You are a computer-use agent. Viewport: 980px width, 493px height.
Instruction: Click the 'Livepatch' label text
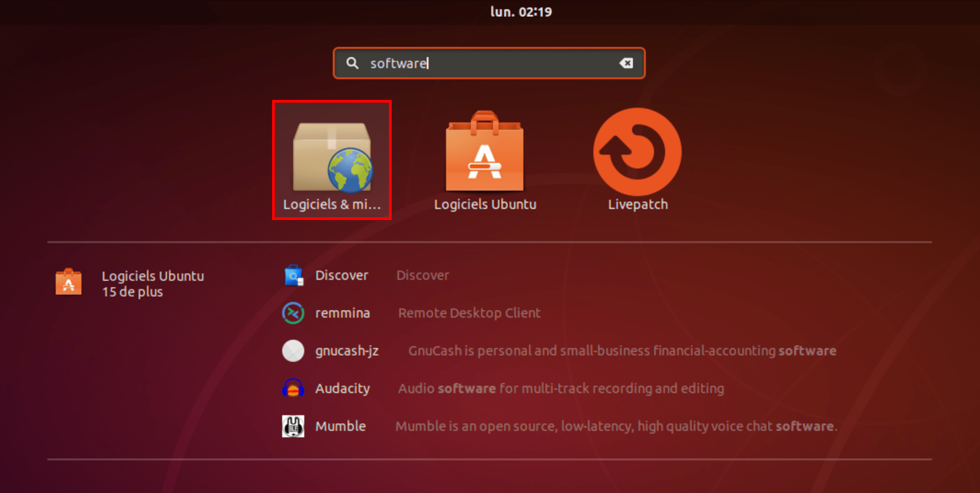tap(638, 204)
